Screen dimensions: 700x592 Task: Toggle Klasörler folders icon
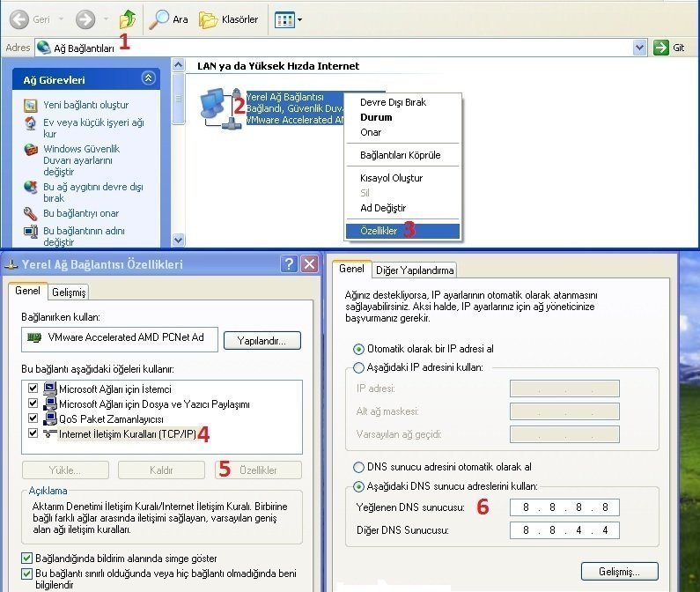click(208, 19)
